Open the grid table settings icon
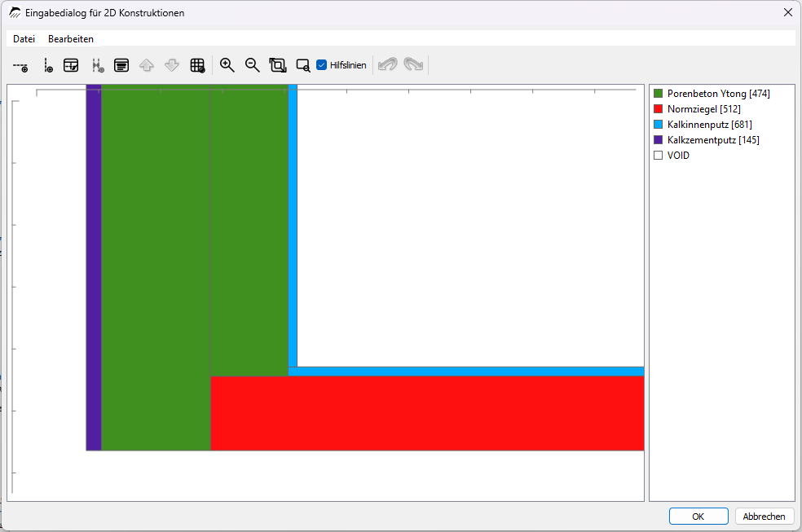 tap(197, 65)
